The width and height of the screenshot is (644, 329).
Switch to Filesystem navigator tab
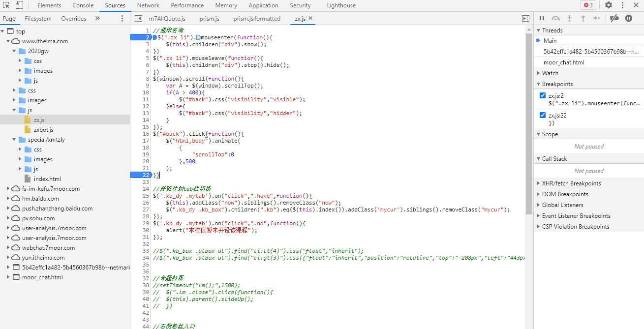pyautogui.click(x=38, y=19)
